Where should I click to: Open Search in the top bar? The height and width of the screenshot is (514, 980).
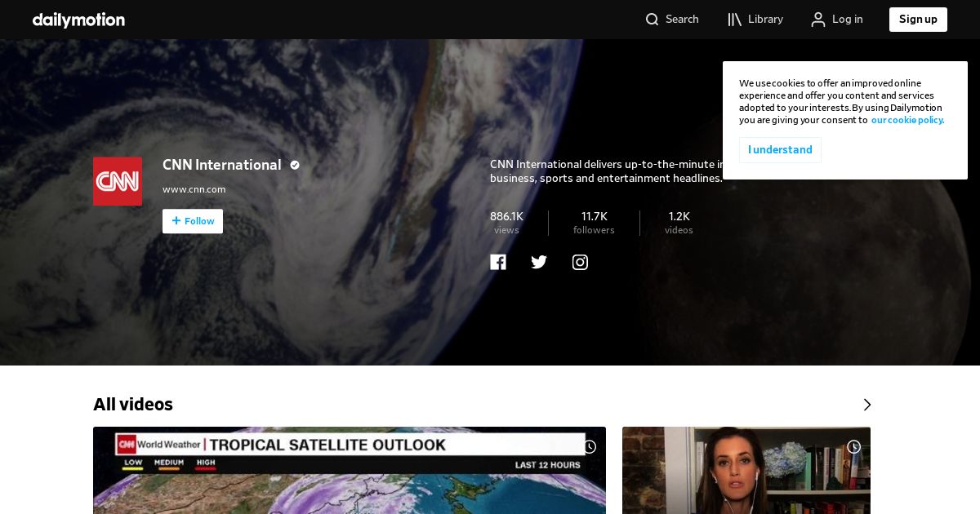pyautogui.click(x=672, y=20)
